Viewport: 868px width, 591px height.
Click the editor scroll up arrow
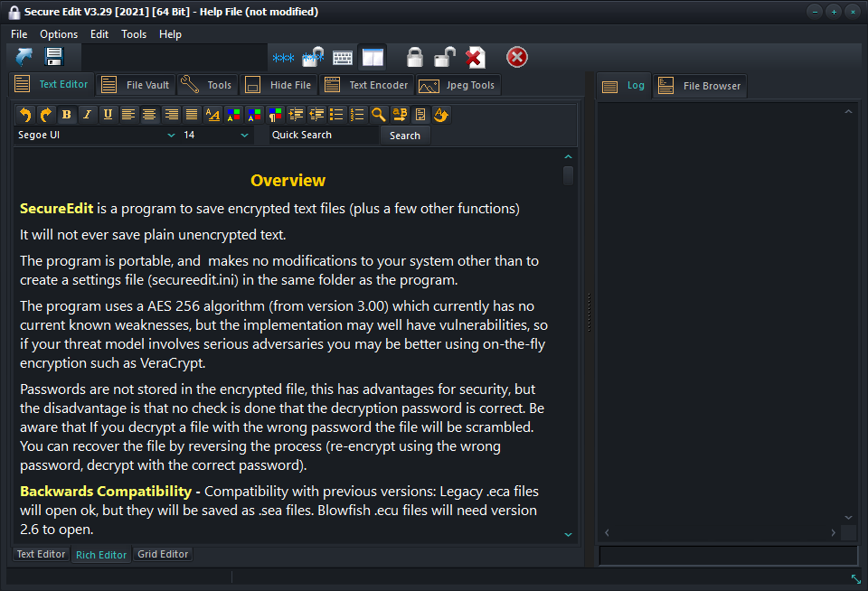(x=568, y=157)
